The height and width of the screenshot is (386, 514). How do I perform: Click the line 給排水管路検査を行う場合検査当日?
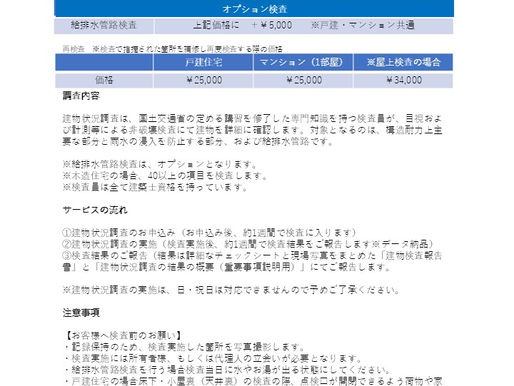point(228,370)
